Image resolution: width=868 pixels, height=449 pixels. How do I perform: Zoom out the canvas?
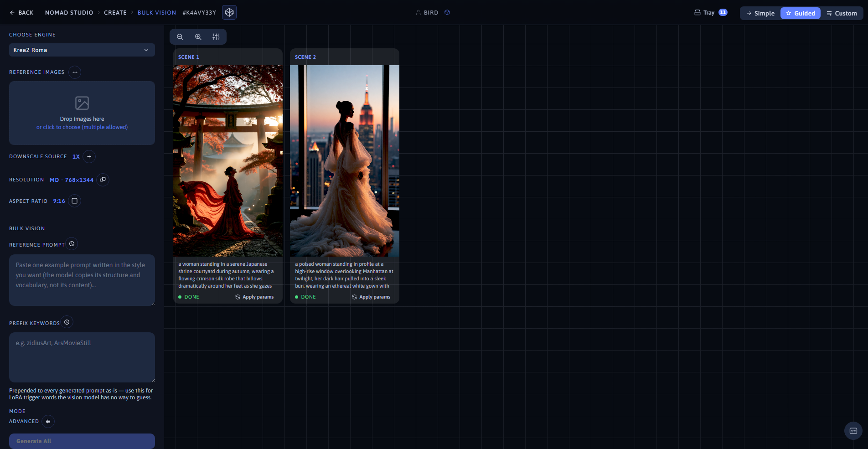tap(180, 37)
